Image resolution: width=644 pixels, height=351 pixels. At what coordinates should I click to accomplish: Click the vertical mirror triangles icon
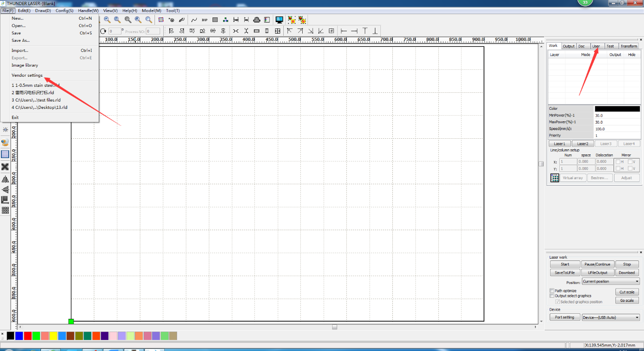coord(5,189)
